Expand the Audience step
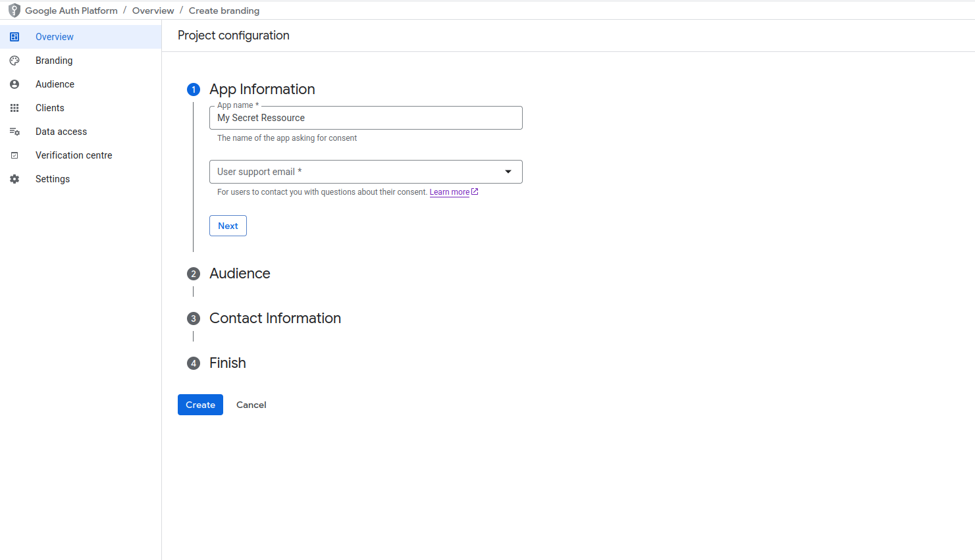 (240, 274)
